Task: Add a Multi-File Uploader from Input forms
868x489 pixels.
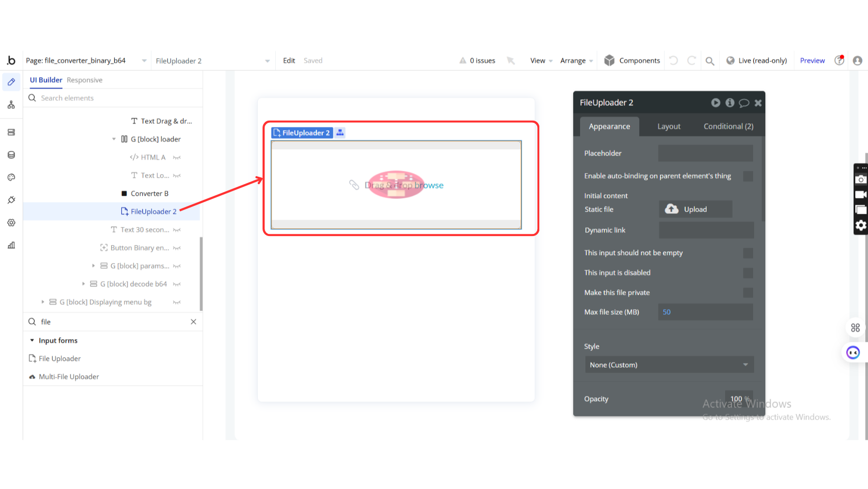Action: tap(64, 377)
